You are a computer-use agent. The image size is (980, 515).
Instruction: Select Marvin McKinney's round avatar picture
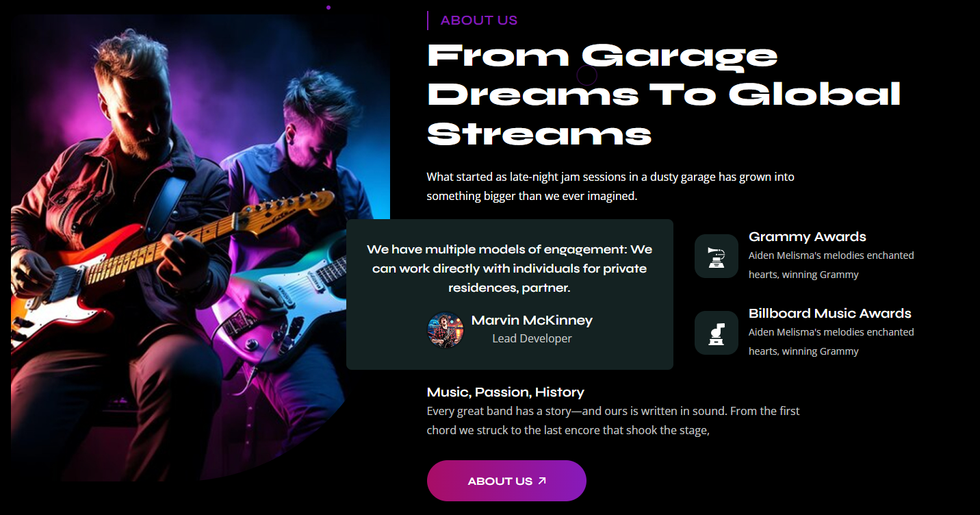tap(446, 329)
